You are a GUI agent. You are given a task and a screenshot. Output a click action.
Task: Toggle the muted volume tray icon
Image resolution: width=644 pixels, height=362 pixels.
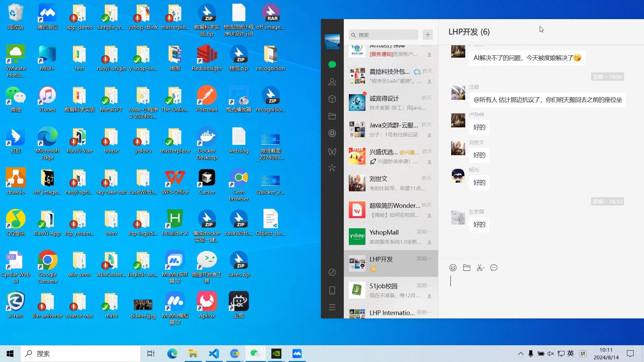[550, 354]
